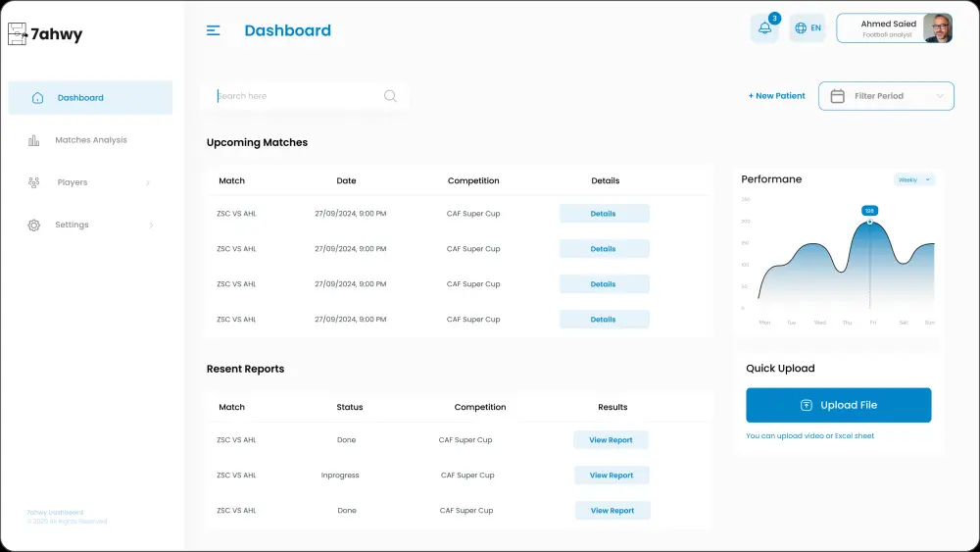Open the notifications bell icon
Viewport: 980px width, 552px height.
[764, 28]
